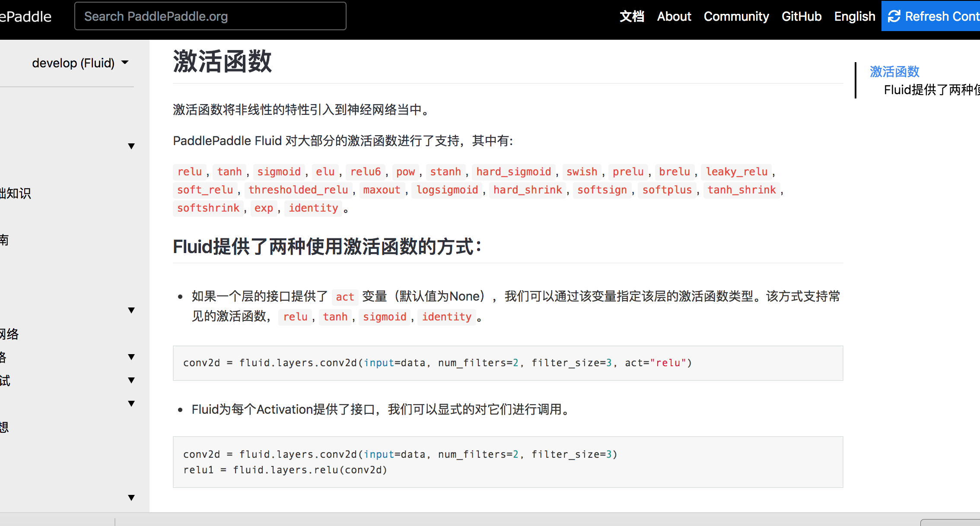980x526 pixels.
Task: Expand the first sidebar section arrow
Action: pos(131,146)
